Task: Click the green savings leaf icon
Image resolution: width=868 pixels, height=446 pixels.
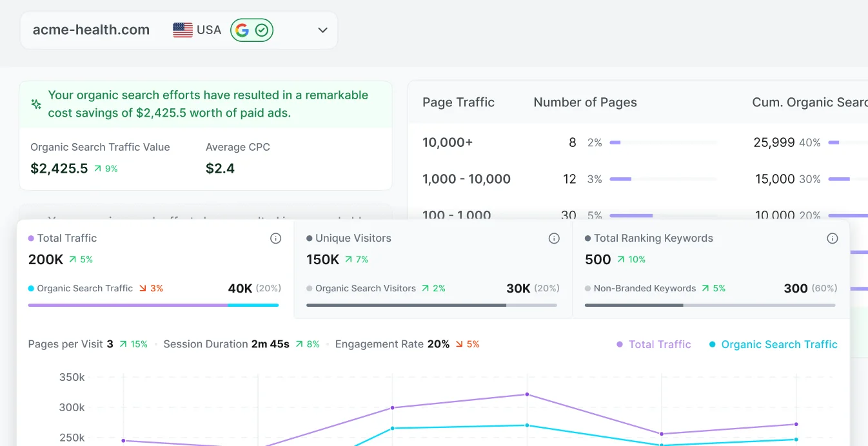Action: (x=36, y=103)
